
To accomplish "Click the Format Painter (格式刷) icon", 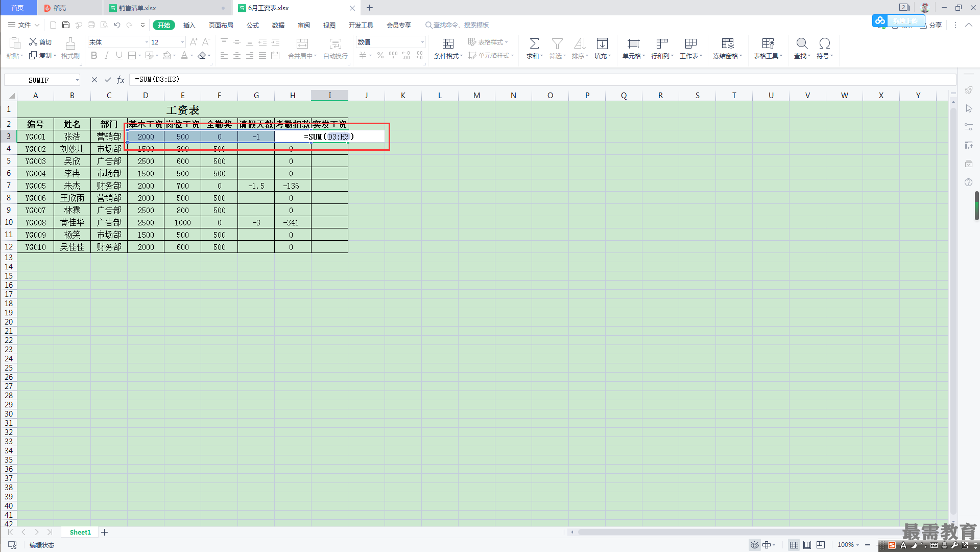I will [x=70, y=43].
